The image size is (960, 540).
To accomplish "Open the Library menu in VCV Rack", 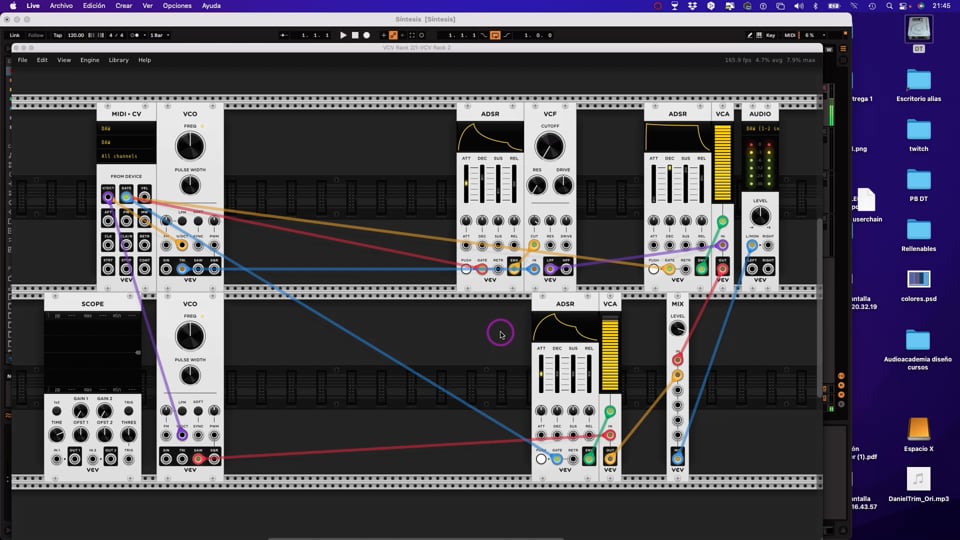I will pyautogui.click(x=119, y=60).
